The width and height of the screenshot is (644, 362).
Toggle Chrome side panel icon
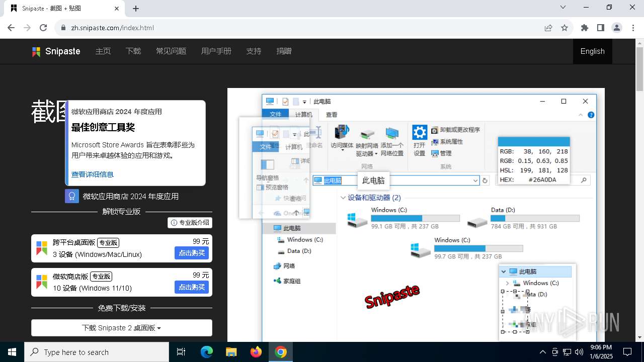pos(601,28)
